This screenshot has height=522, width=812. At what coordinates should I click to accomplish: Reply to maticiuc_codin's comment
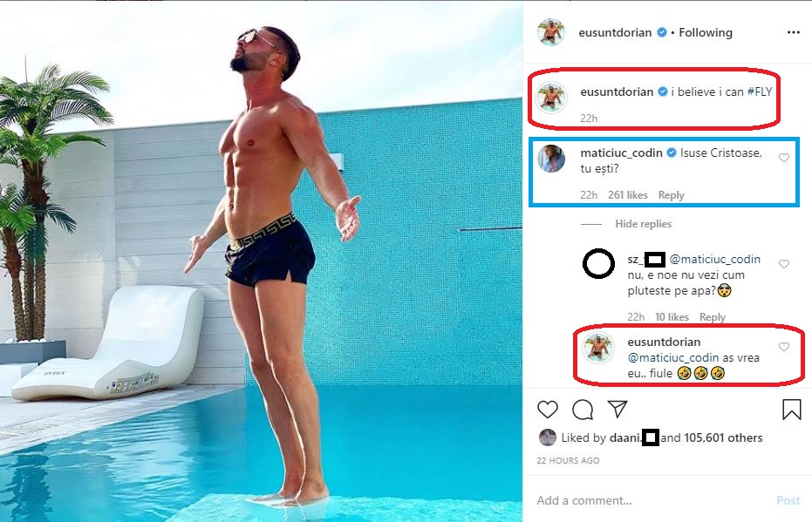pyautogui.click(x=671, y=195)
